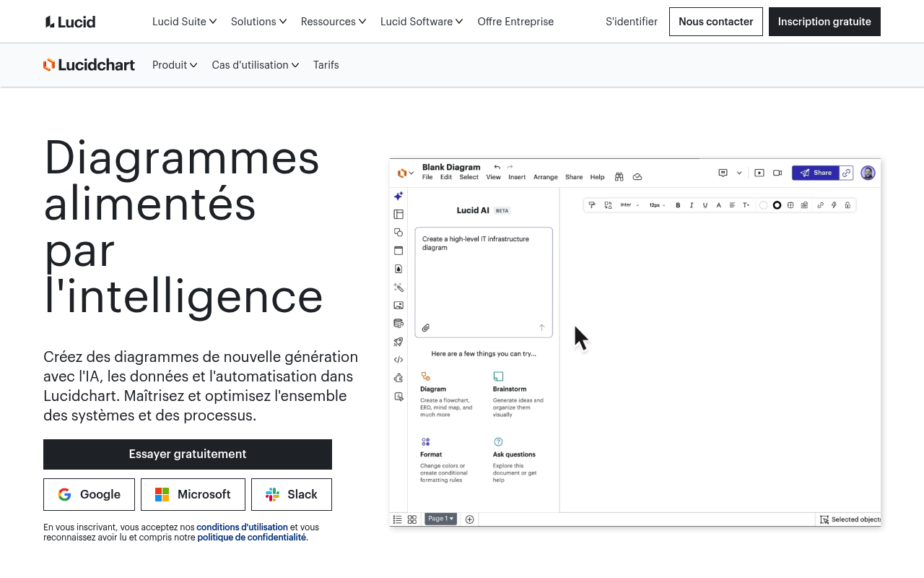Click the attach paperclip icon in prompt box
Screen dimensions: 924x578
(x=426, y=328)
